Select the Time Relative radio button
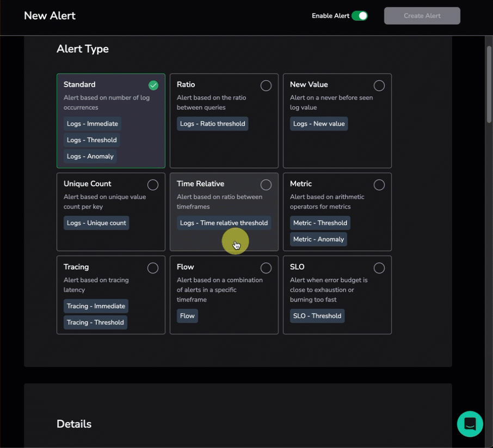Image resolution: width=493 pixels, height=448 pixels. pos(266,185)
